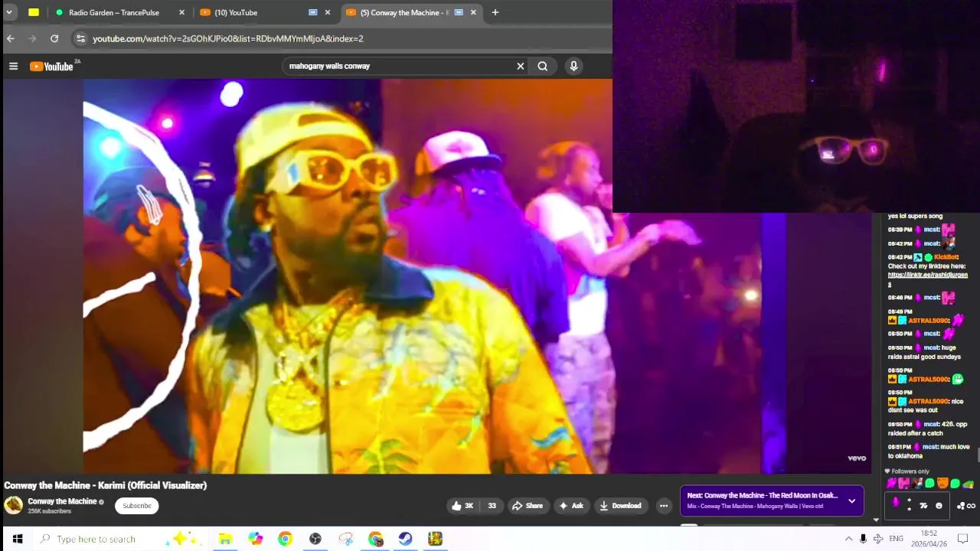Click KickBot username in chat
This screenshot has height=551, width=980.
tap(946, 257)
